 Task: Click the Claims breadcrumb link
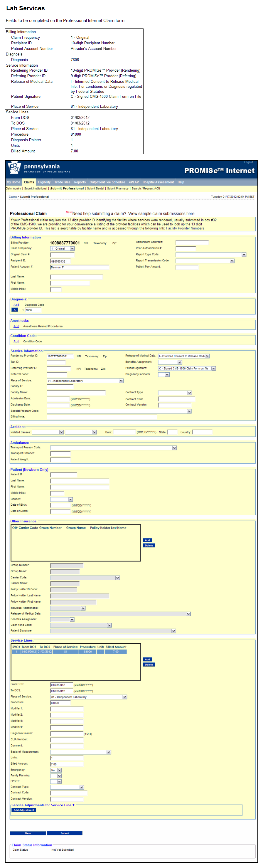coord(13,196)
